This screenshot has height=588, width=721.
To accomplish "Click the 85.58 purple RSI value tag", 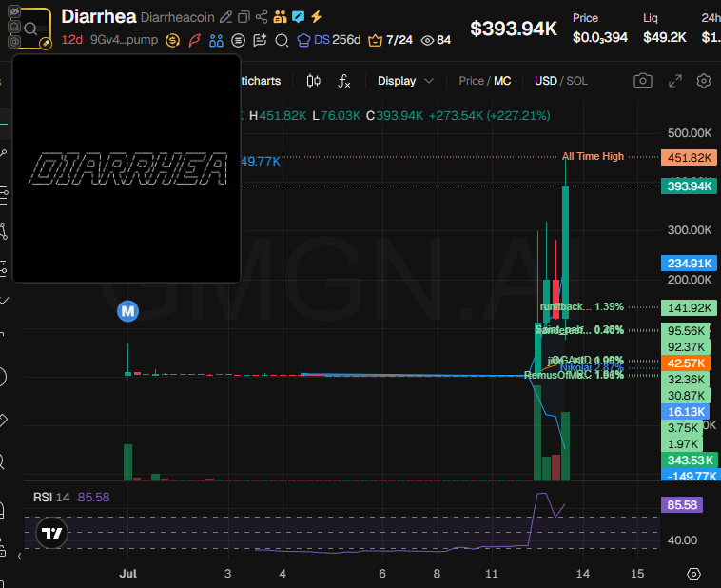I will tap(682, 504).
